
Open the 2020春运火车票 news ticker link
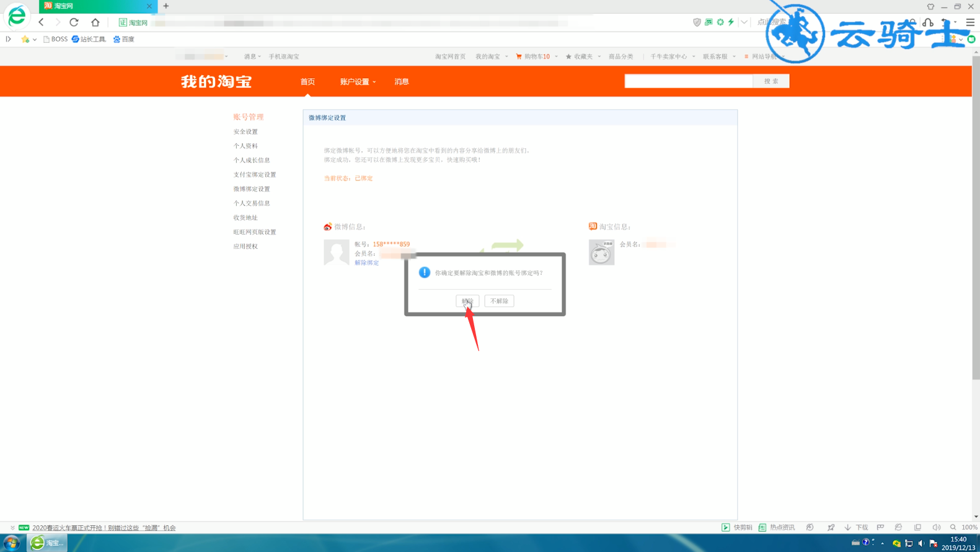click(x=104, y=528)
